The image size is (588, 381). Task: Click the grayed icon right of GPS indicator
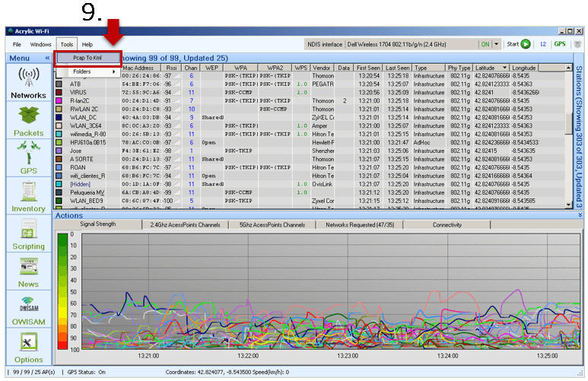[577, 44]
